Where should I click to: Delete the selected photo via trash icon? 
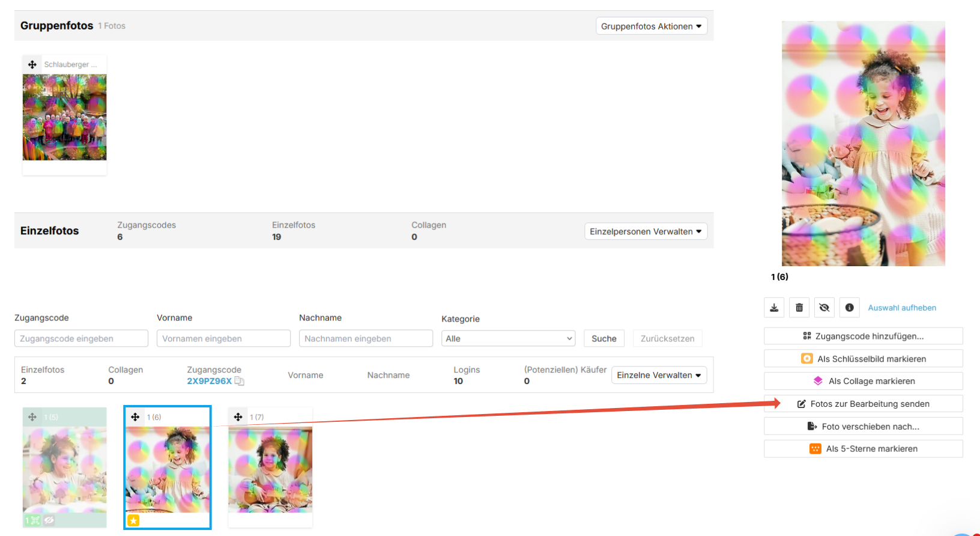pos(799,308)
